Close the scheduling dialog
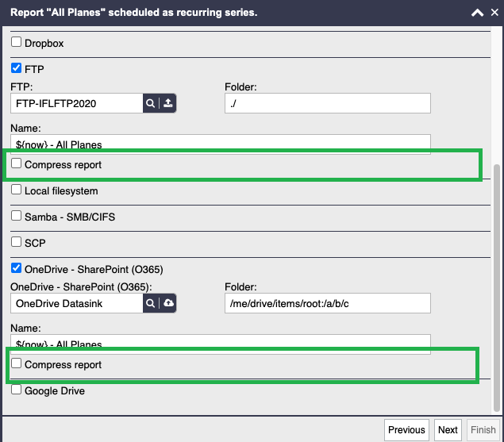 tap(494, 12)
